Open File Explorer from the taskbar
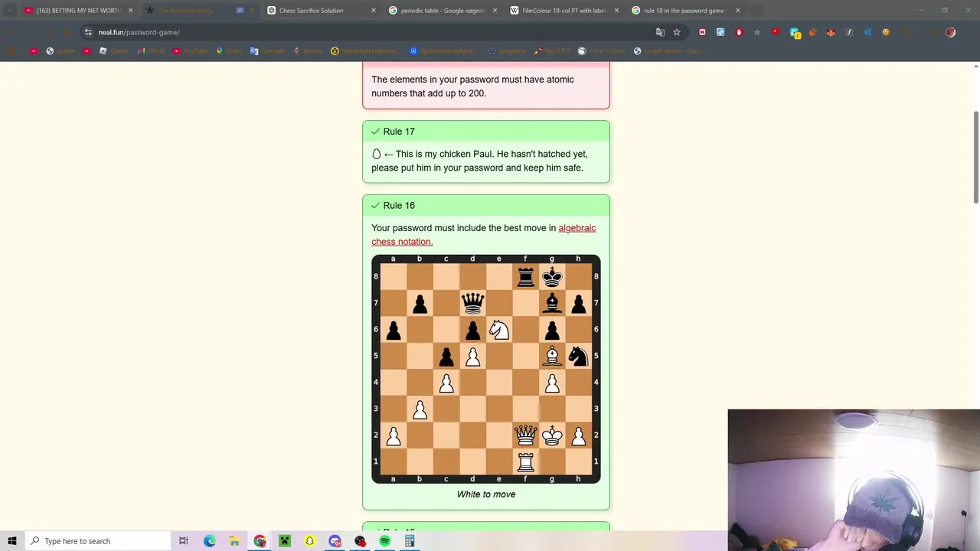Image resolution: width=980 pixels, height=551 pixels. tap(234, 541)
